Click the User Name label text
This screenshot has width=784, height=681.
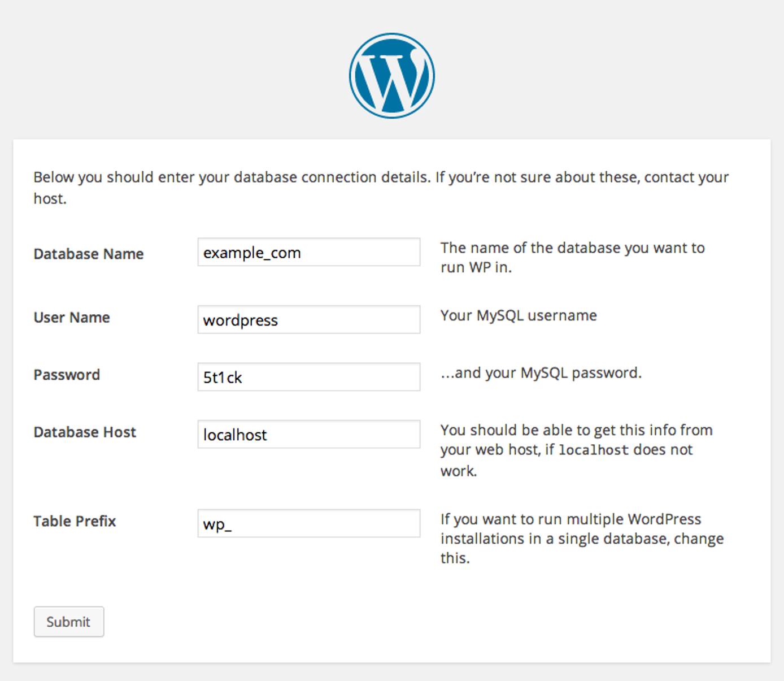pyautogui.click(x=71, y=317)
